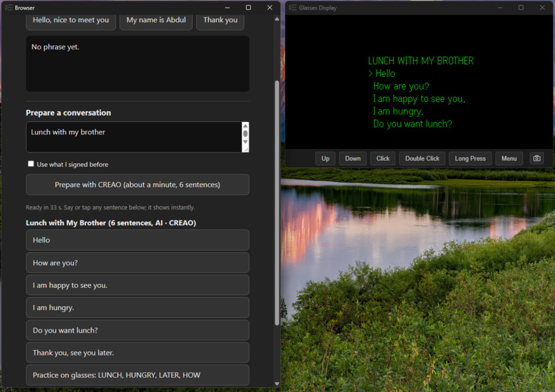
Task: Click the Double Click button in Glasses Display
Action: pyautogui.click(x=422, y=158)
